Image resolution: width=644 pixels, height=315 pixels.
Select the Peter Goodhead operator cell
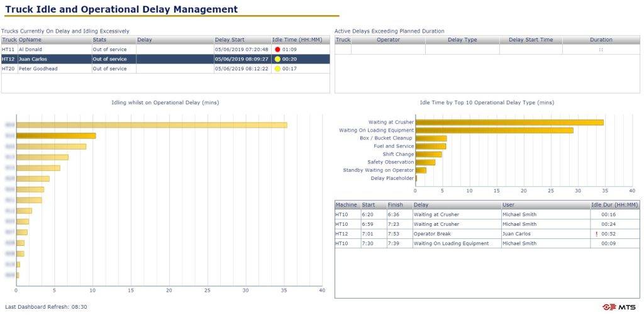(x=54, y=69)
